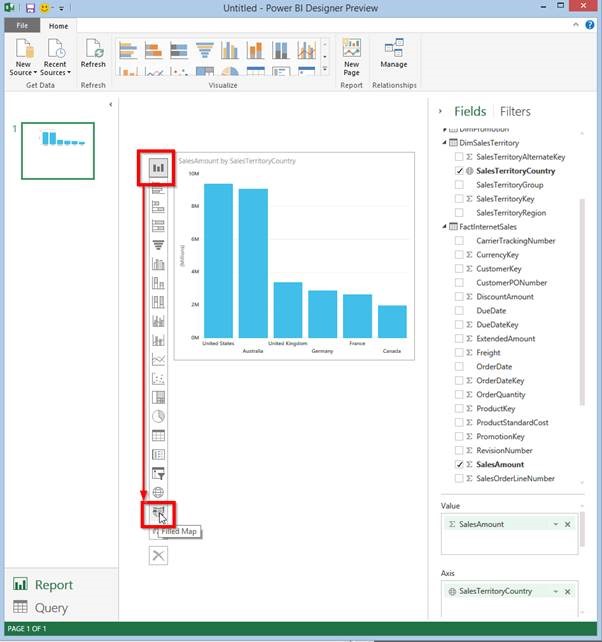Switch to Report view
This screenshot has height=642, width=602.
(43, 585)
